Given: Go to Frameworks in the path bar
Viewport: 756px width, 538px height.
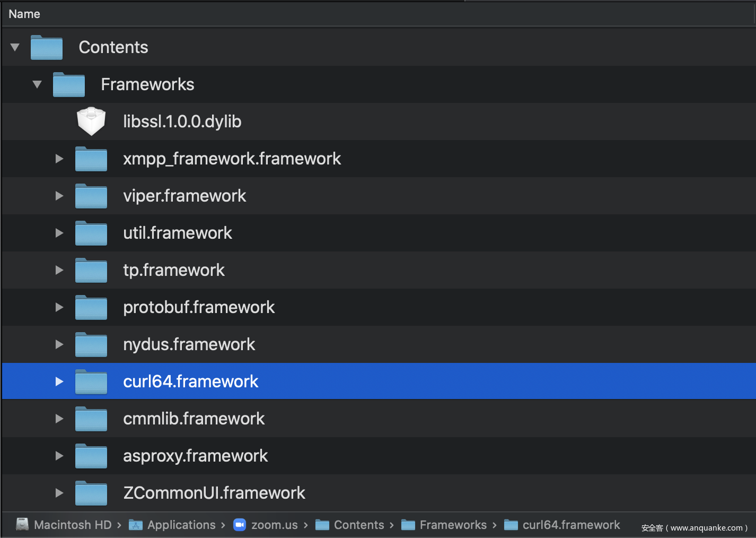Looking at the screenshot, I should point(453,525).
